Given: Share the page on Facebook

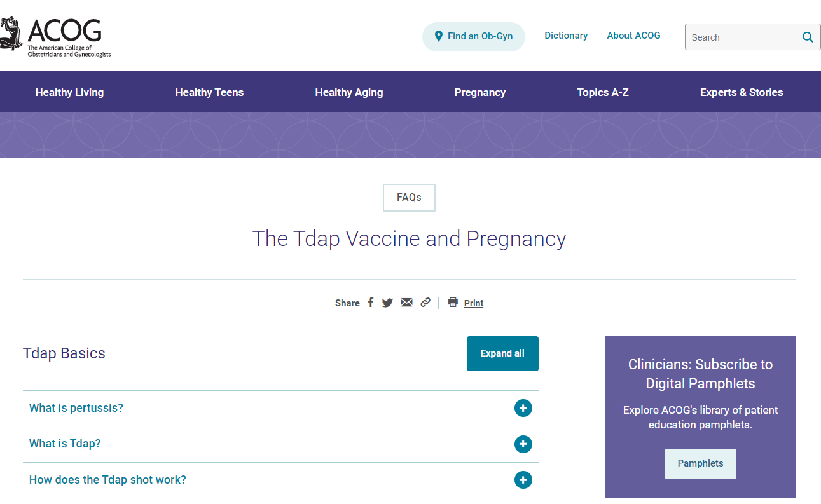Looking at the screenshot, I should tap(371, 303).
